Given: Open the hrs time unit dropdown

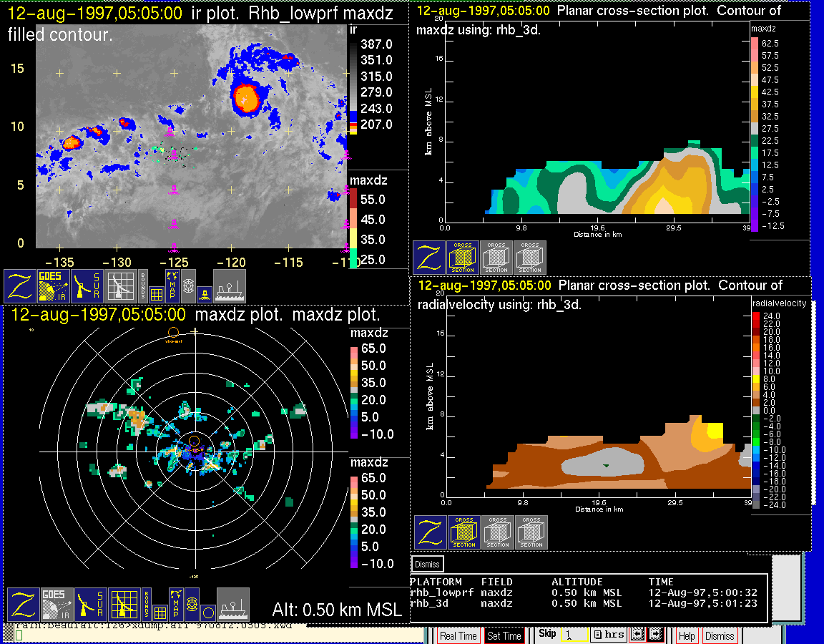Looking at the screenshot, I should [x=608, y=635].
